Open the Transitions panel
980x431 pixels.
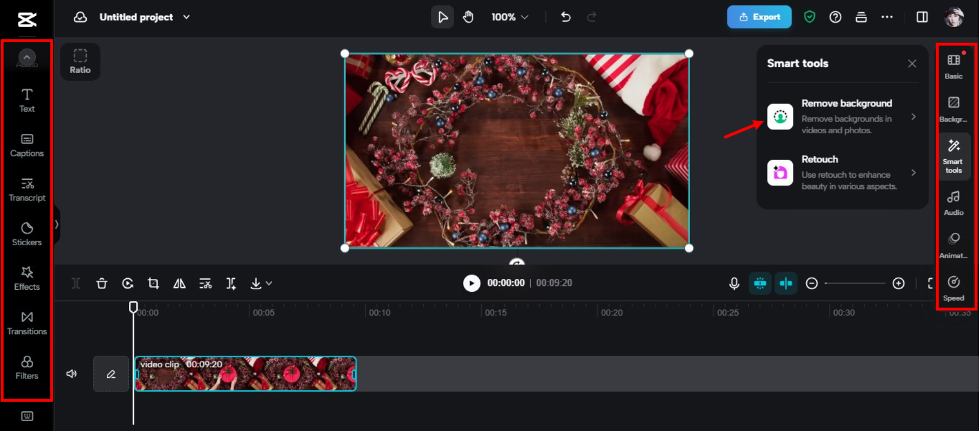(x=27, y=323)
